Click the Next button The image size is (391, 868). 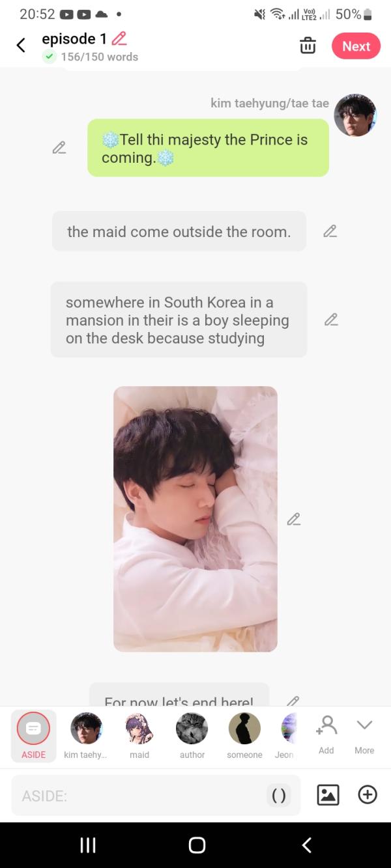pos(356,46)
